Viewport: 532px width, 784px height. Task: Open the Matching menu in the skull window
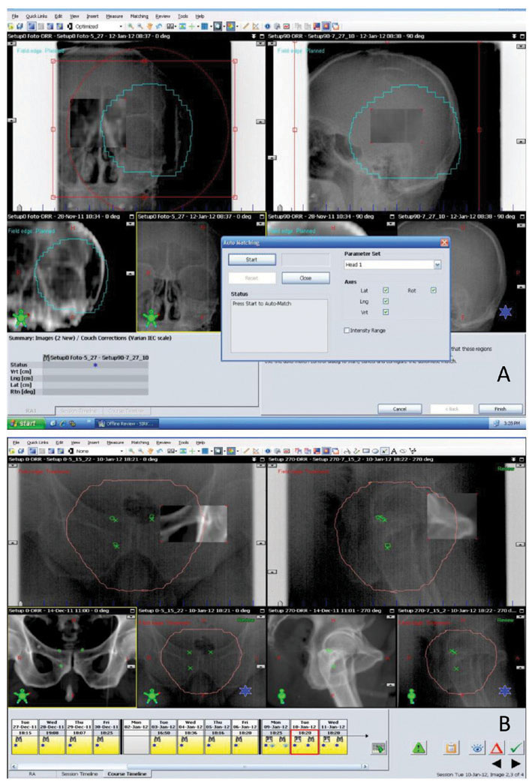pyautogui.click(x=140, y=16)
